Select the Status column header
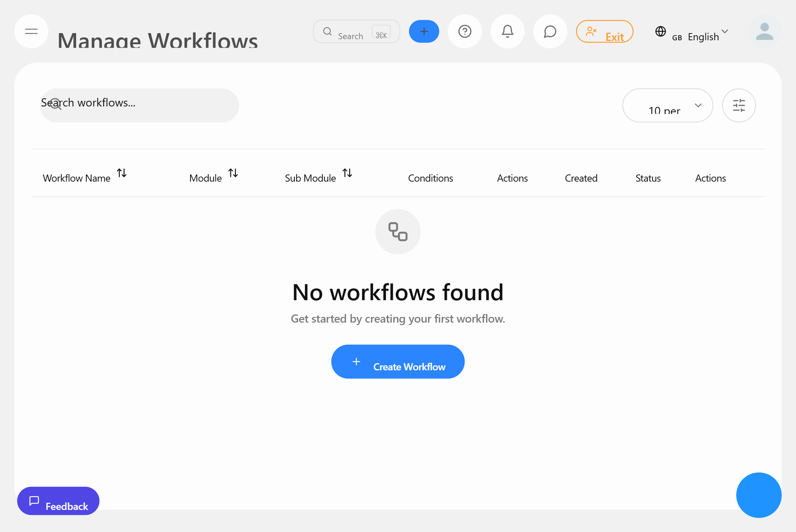The image size is (796, 532). (648, 178)
